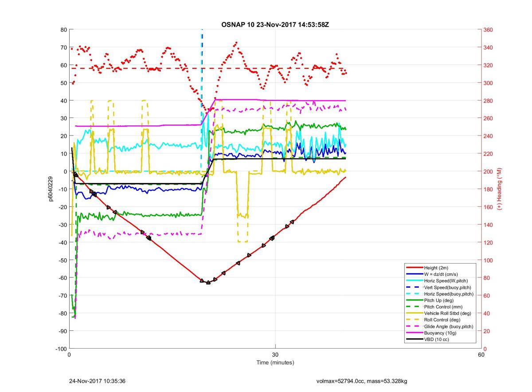Image resolution: width=532 pixels, height=392 pixels.
Task: Click the '-10' left axis tick label
Action: pyautogui.click(x=63, y=189)
